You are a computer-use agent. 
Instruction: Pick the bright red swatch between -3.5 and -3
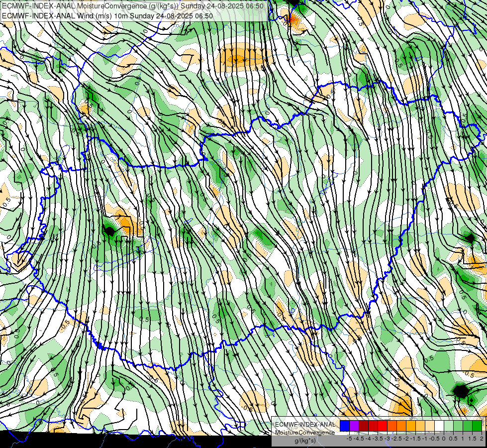click(x=383, y=426)
